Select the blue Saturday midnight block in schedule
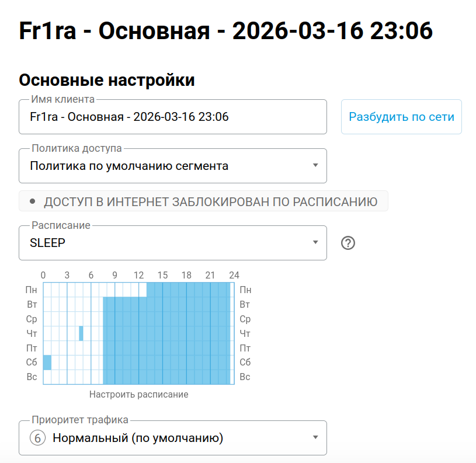 tap(47, 362)
